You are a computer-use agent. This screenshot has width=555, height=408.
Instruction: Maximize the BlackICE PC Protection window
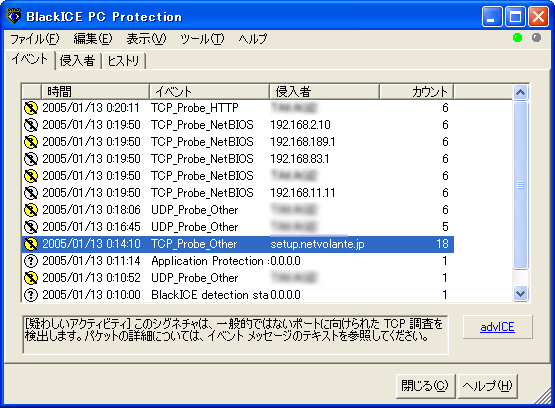coord(515,16)
